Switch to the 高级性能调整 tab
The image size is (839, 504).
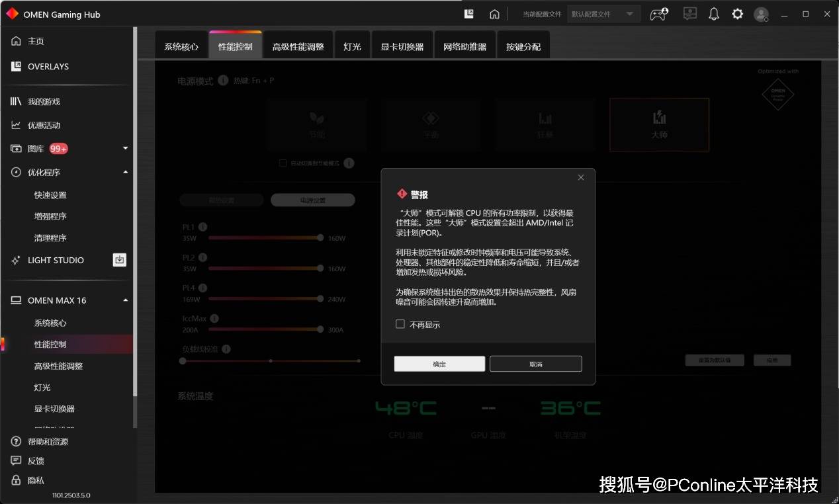[298, 46]
